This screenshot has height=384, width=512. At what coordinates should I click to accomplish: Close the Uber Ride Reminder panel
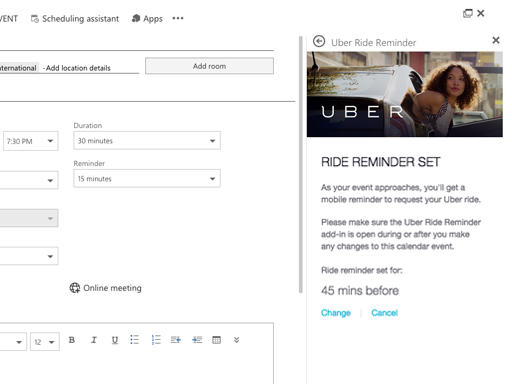tap(496, 40)
